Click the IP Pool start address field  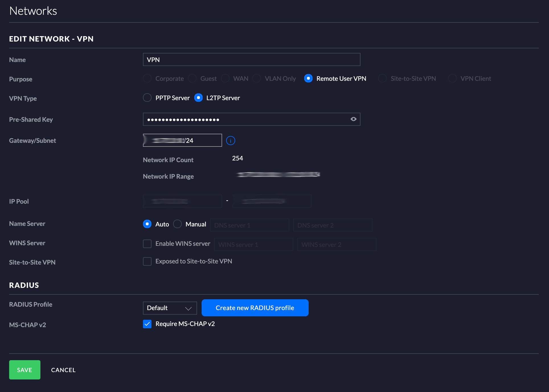click(x=182, y=201)
